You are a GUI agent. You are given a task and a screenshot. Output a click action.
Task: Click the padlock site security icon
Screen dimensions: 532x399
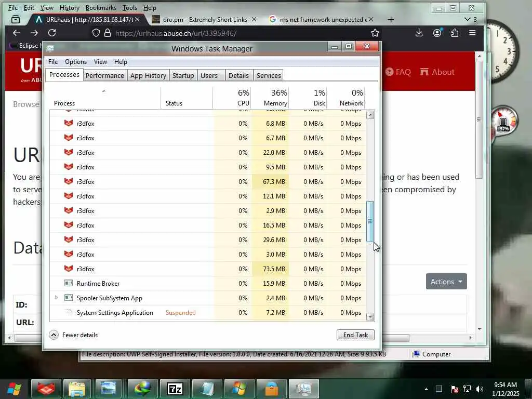108,33
